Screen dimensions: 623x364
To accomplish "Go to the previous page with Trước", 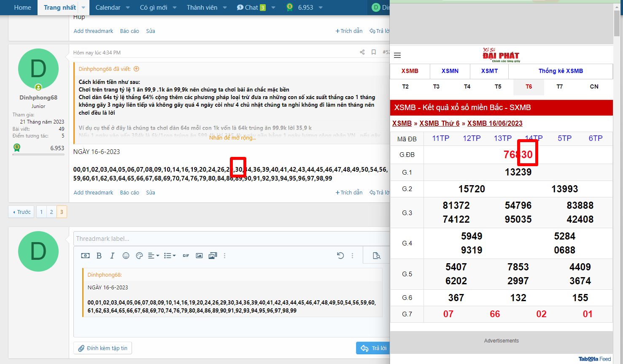I will click(22, 212).
